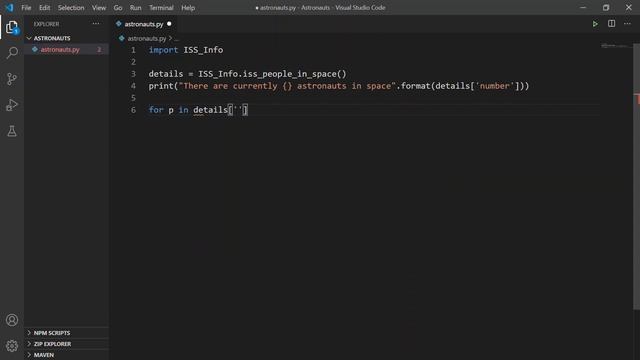
Task: Open Run and Debug view
Action: pyautogui.click(x=12, y=105)
